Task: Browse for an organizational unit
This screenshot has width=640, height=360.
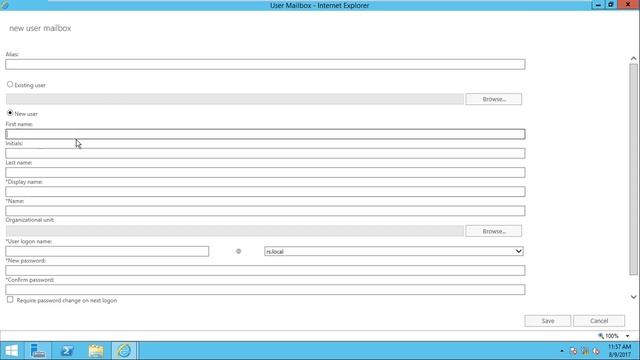Action: click(493, 231)
